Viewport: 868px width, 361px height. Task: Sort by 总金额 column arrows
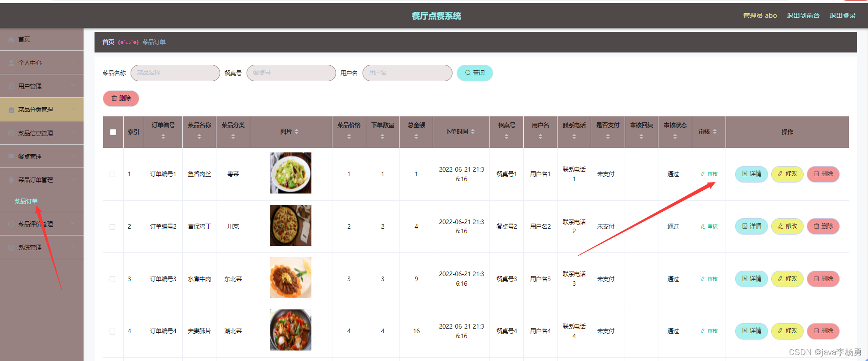coord(416,136)
